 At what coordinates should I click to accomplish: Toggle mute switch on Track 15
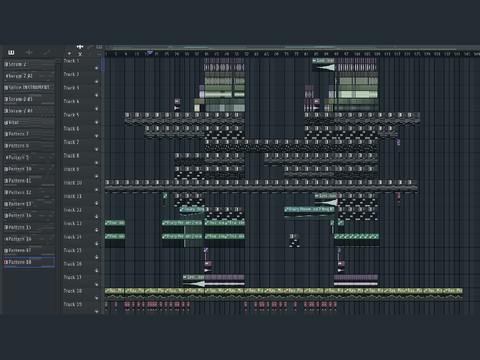pyautogui.click(x=97, y=257)
